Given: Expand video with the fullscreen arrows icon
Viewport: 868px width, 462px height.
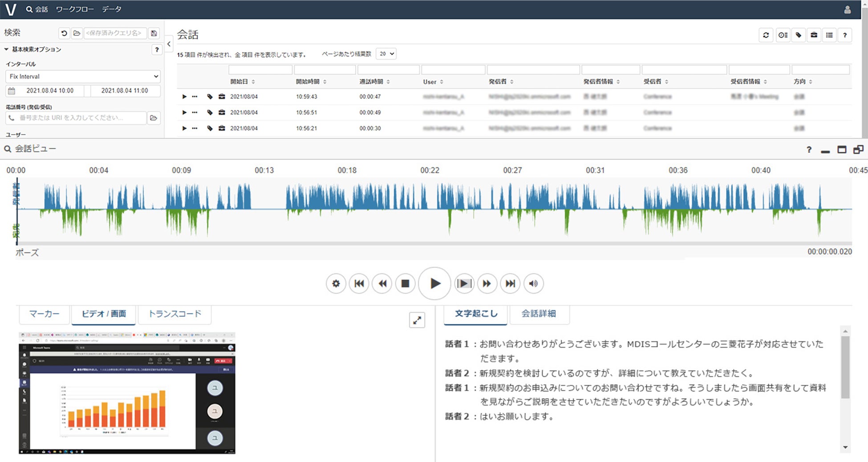Looking at the screenshot, I should 417,320.
